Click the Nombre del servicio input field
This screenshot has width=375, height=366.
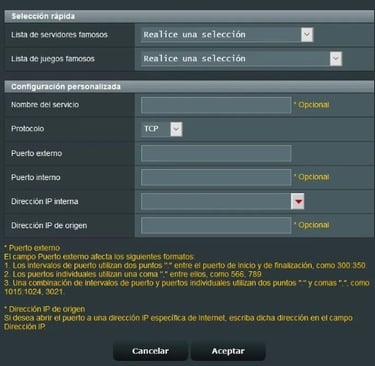tap(216, 105)
